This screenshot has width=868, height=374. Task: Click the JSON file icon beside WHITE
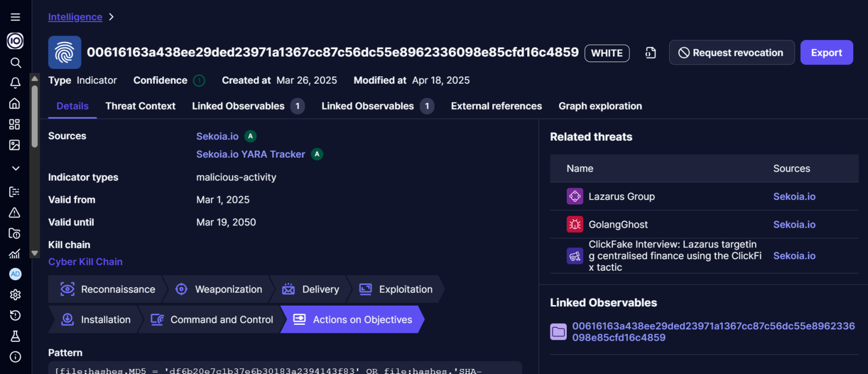point(650,53)
